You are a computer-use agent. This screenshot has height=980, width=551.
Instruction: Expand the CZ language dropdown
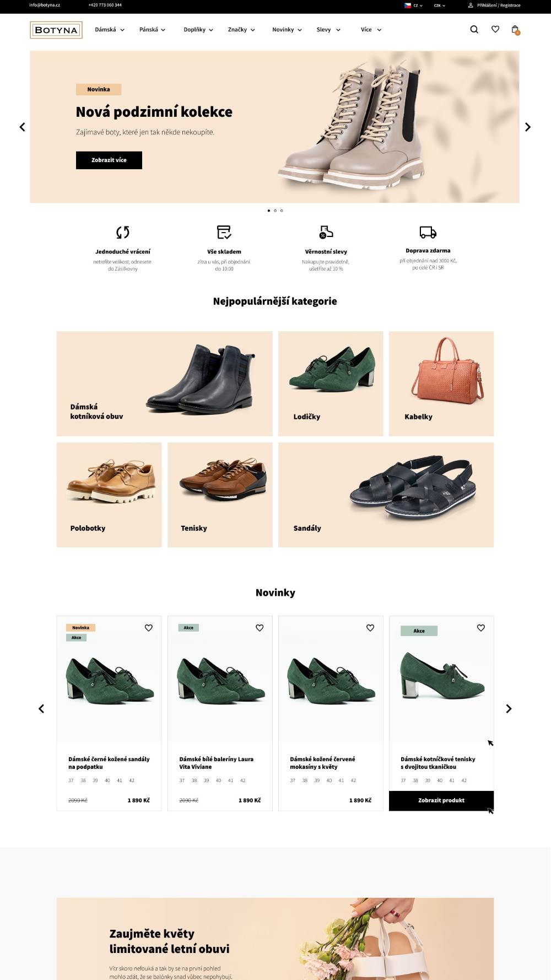pos(414,6)
